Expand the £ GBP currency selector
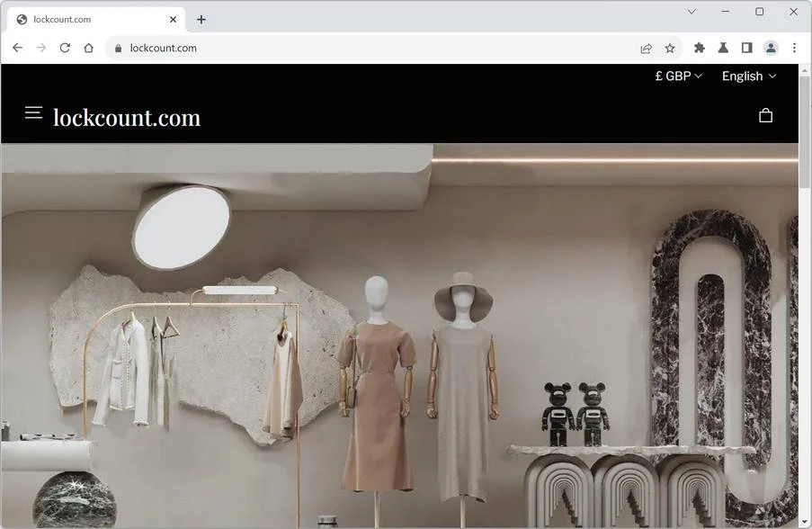 (x=678, y=76)
